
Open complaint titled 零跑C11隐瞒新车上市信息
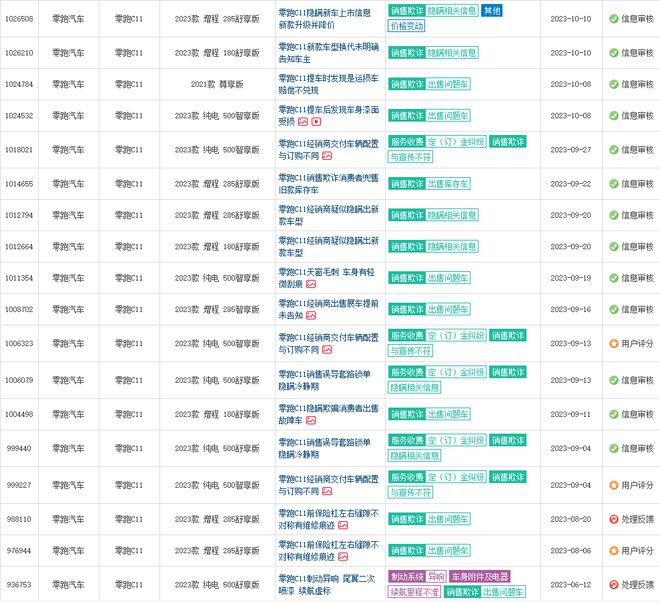(x=325, y=19)
